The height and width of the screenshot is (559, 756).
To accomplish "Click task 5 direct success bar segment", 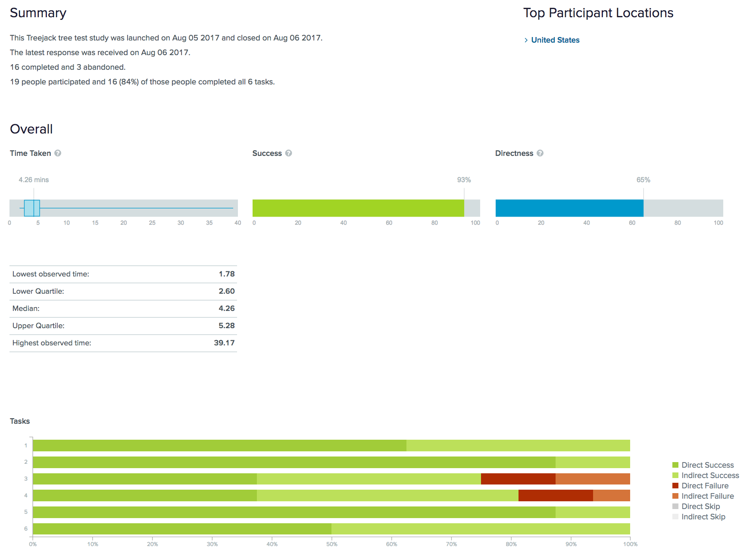I will click(294, 512).
